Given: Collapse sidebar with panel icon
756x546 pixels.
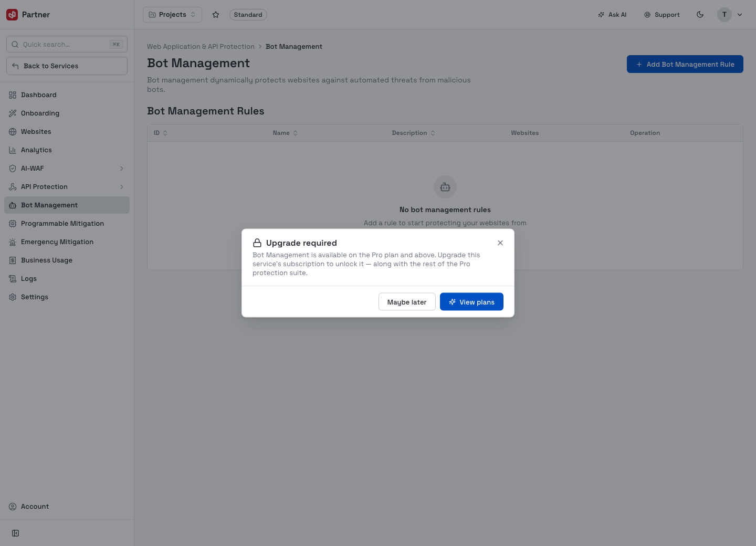Looking at the screenshot, I should [16, 533].
